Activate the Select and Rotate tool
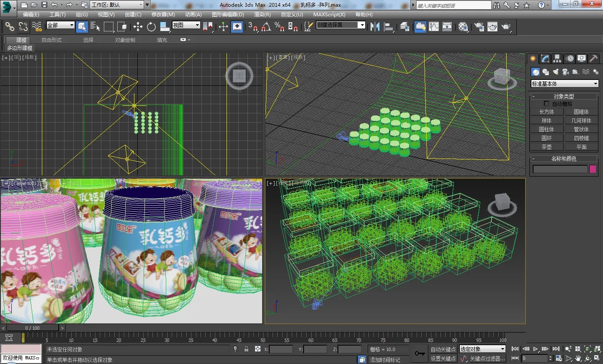 [x=151, y=27]
